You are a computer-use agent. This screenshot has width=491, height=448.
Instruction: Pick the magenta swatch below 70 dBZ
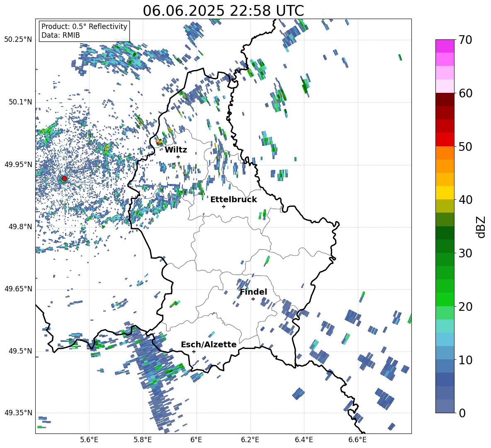445,46
